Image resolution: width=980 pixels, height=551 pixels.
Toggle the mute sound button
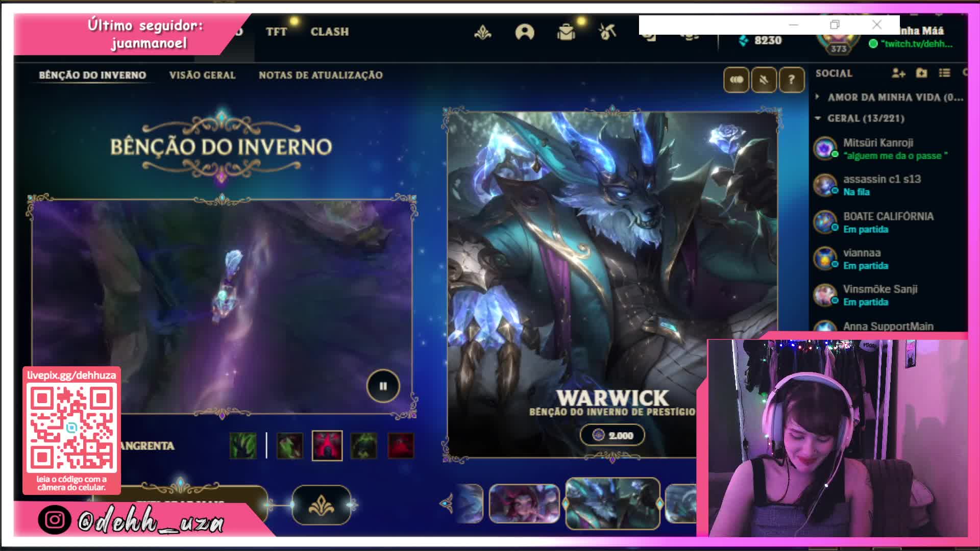tap(764, 80)
